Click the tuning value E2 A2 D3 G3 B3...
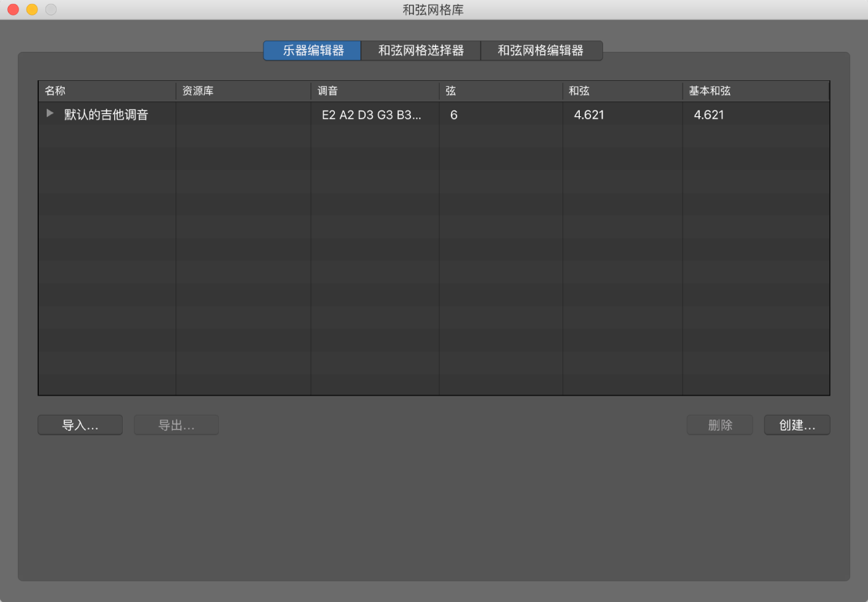The image size is (868, 602). tap(372, 115)
